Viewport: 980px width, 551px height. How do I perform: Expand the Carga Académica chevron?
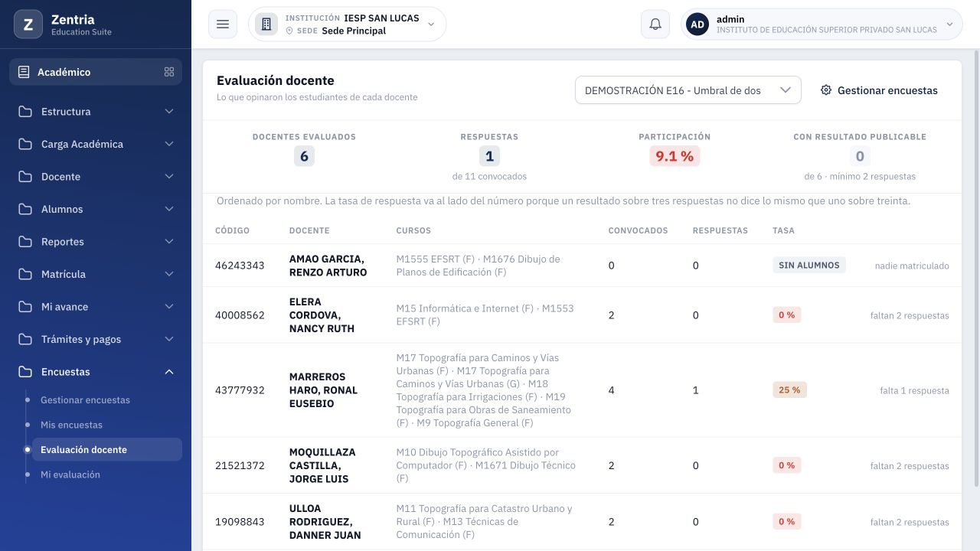[169, 144]
